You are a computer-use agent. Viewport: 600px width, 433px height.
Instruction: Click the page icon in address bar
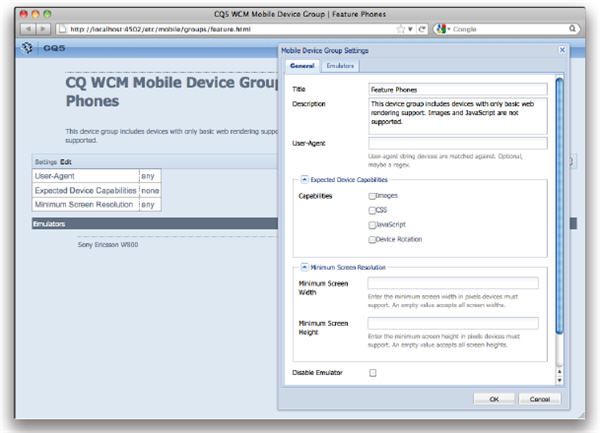63,29
